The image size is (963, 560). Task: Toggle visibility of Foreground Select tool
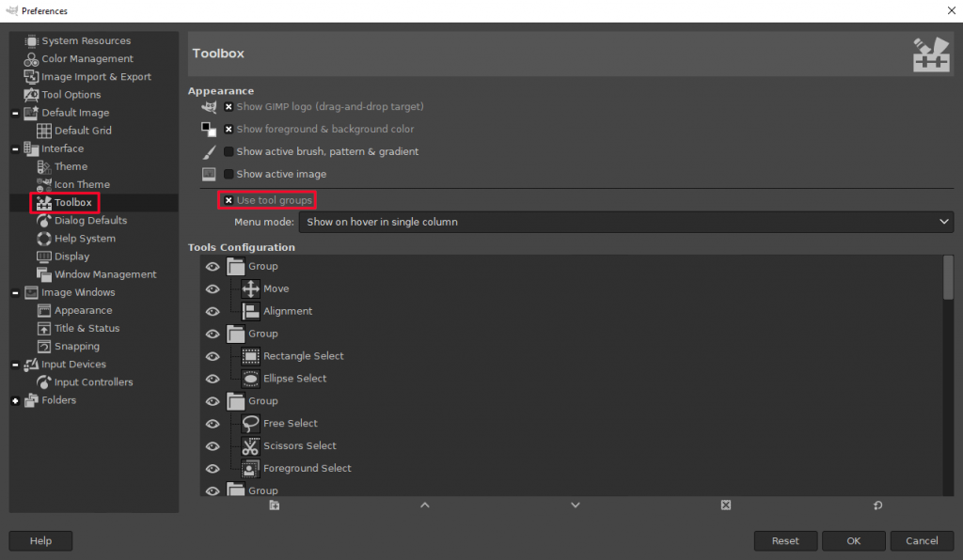[213, 469]
